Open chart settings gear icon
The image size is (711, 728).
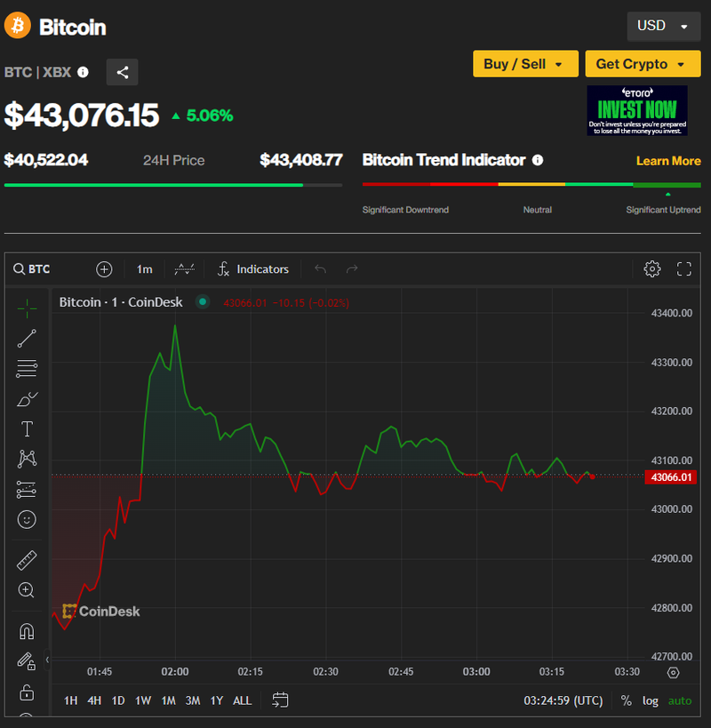(x=652, y=268)
